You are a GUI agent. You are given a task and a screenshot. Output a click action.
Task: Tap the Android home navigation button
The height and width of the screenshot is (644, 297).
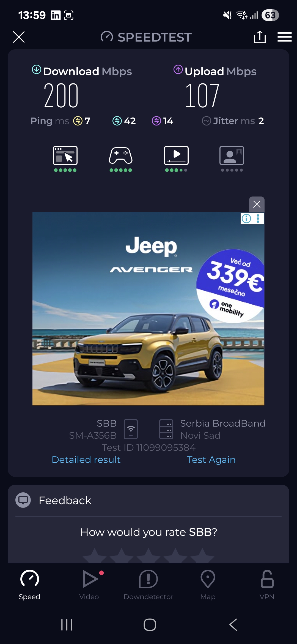click(150, 624)
